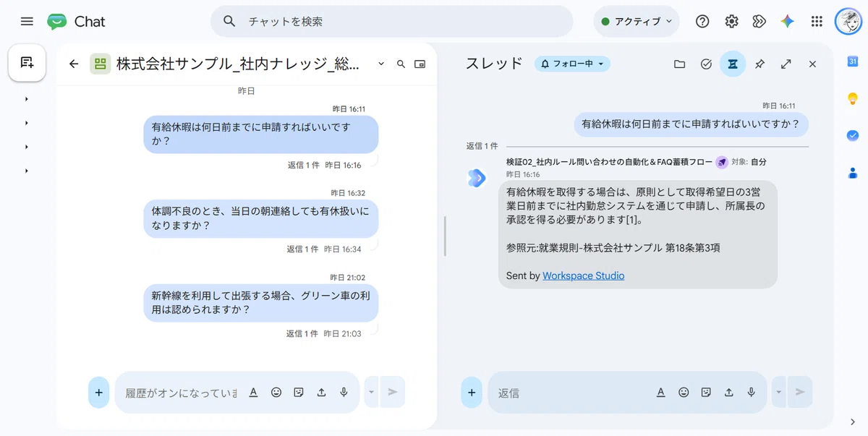
Task: Open the emoji picker in main composer
Action: tap(276, 392)
